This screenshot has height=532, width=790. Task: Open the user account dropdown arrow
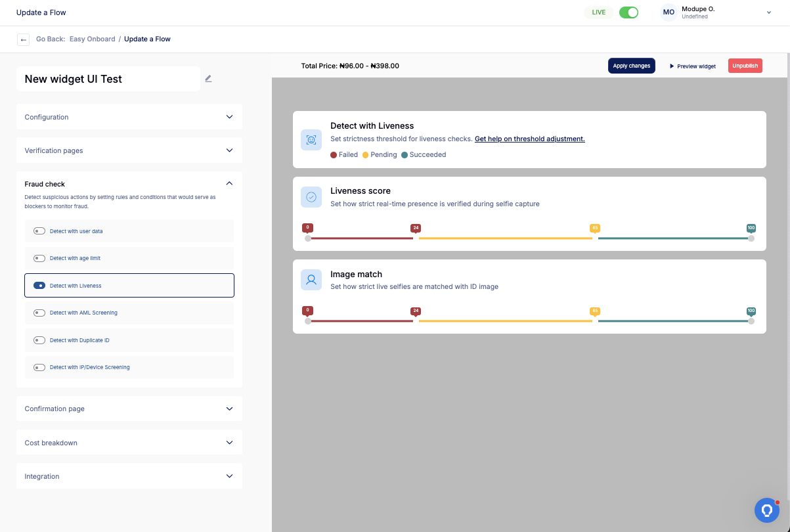pos(769,12)
